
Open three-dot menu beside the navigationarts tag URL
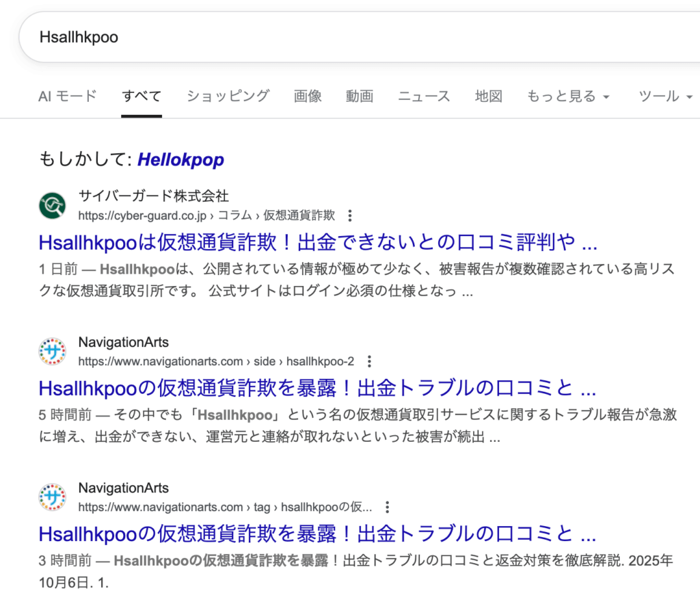click(387, 508)
